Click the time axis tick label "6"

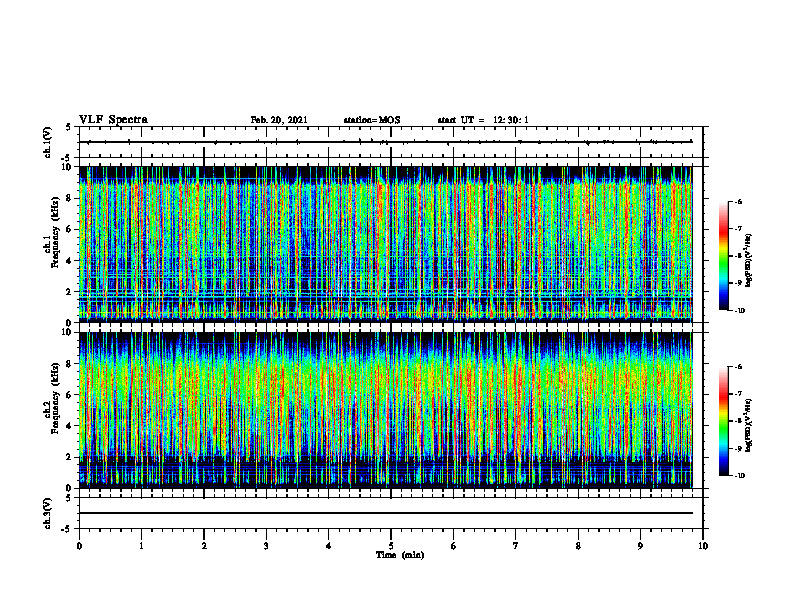[x=454, y=546]
